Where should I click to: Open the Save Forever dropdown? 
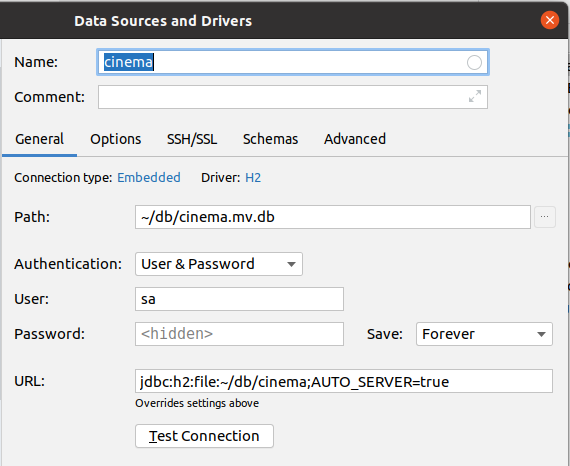tap(484, 334)
